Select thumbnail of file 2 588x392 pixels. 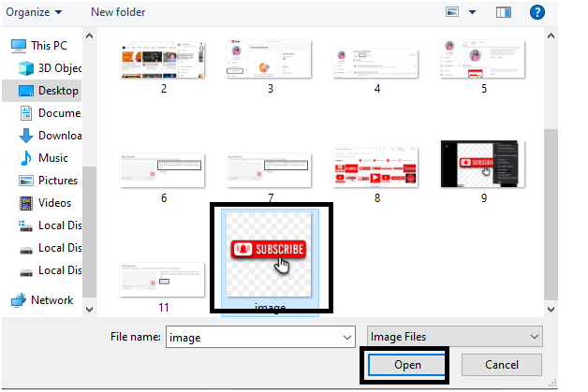pyautogui.click(x=162, y=60)
